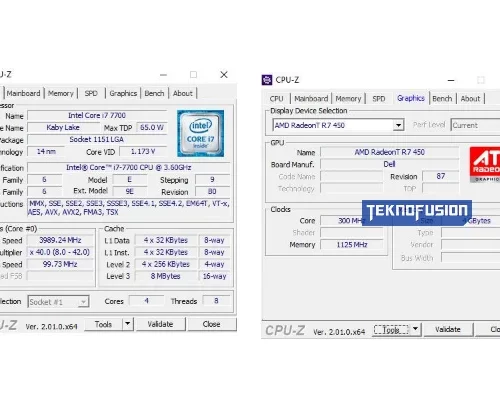This screenshot has width=500, height=400.
Task: Minimize the right CPU-Z window
Action: click(451, 80)
